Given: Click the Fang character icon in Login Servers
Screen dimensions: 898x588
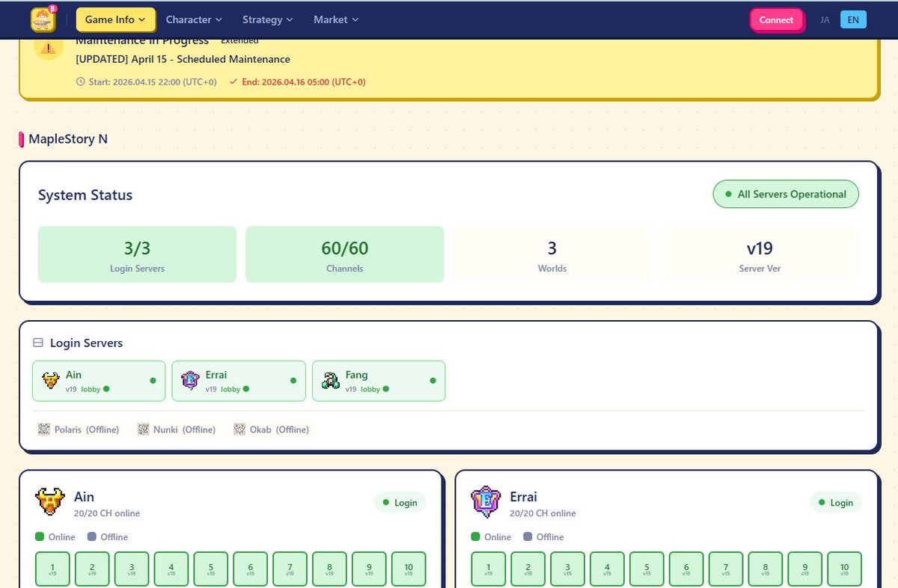Looking at the screenshot, I should (x=331, y=381).
